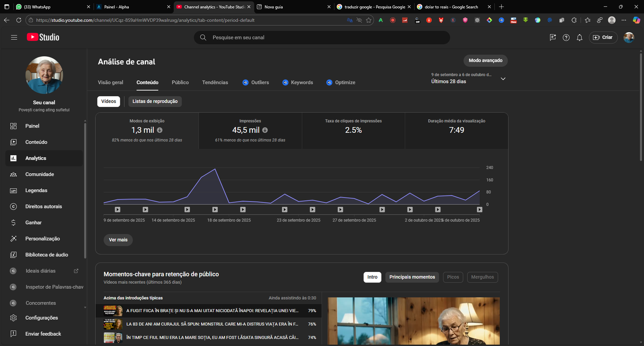Open Direitos autorais in sidebar
Screen dimensions: 644x346
point(43,206)
